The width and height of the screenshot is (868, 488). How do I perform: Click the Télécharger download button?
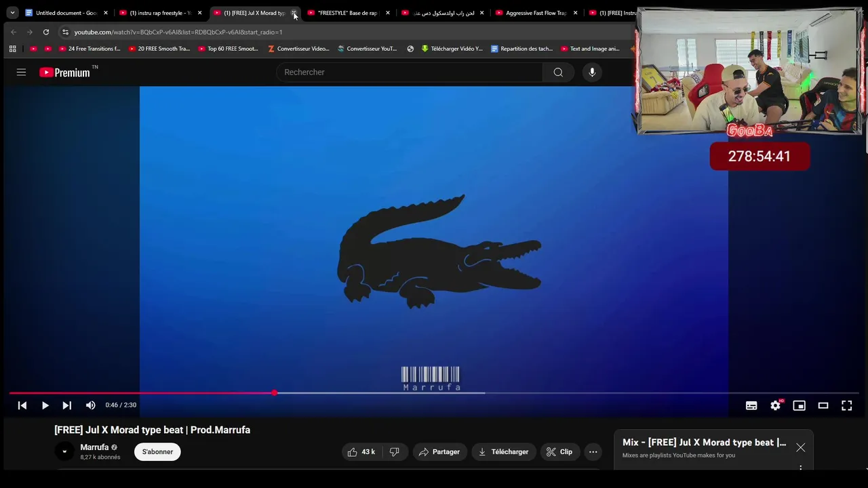[503, 452]
